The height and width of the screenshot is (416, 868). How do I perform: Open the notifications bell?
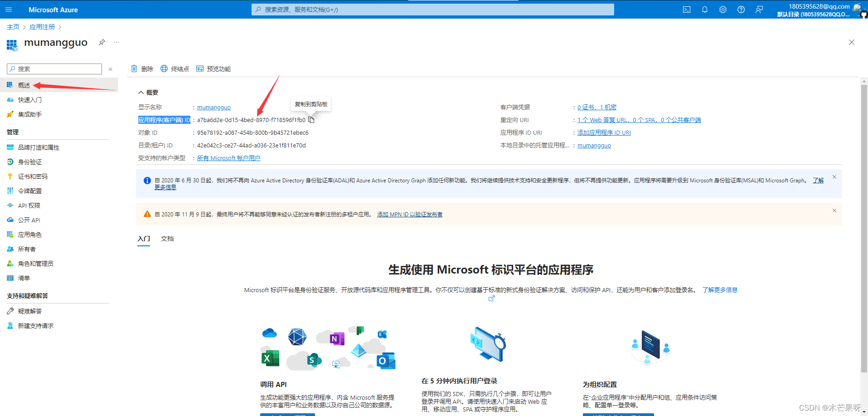705,10
